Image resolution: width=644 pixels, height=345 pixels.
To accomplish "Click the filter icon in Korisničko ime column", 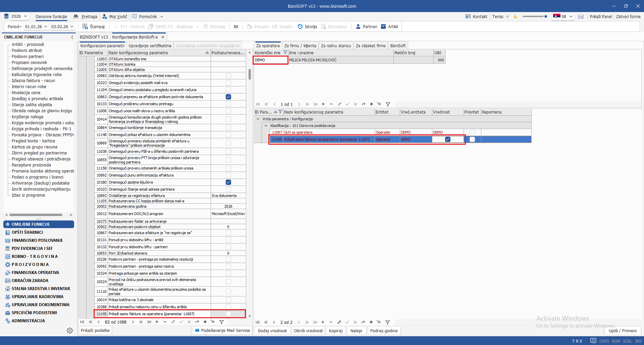I will pyautogui.click(x=285, y=53).
